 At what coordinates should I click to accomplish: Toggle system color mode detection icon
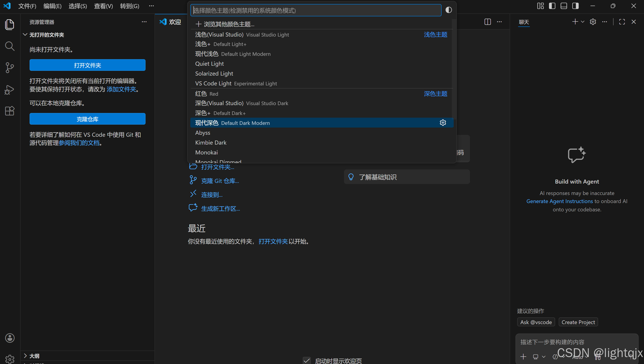coord(449,10)
